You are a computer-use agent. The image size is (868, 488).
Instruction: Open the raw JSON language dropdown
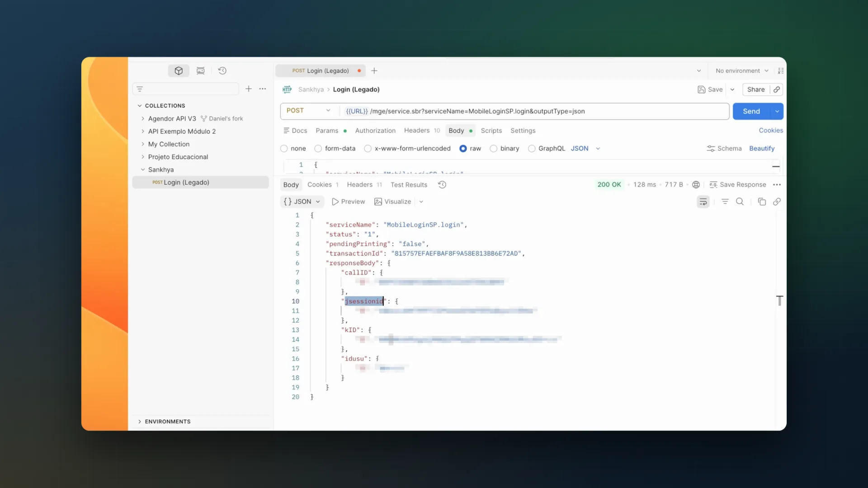pos(585,149)
